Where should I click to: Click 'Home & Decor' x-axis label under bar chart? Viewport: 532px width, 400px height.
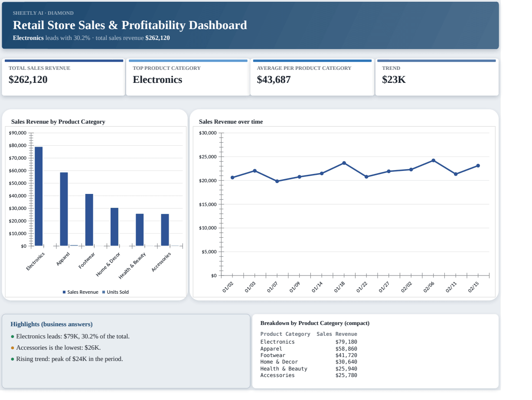point(108,265)
